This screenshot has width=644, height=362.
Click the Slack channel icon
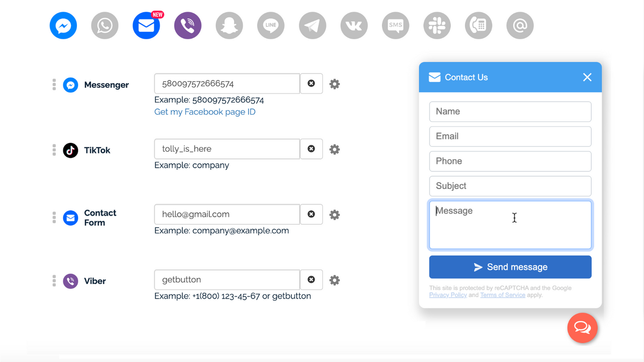pos(437,26)
